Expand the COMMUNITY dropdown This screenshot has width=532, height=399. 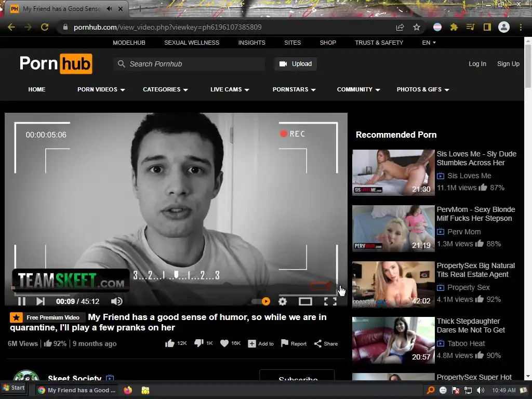click(x=358, y=89)
